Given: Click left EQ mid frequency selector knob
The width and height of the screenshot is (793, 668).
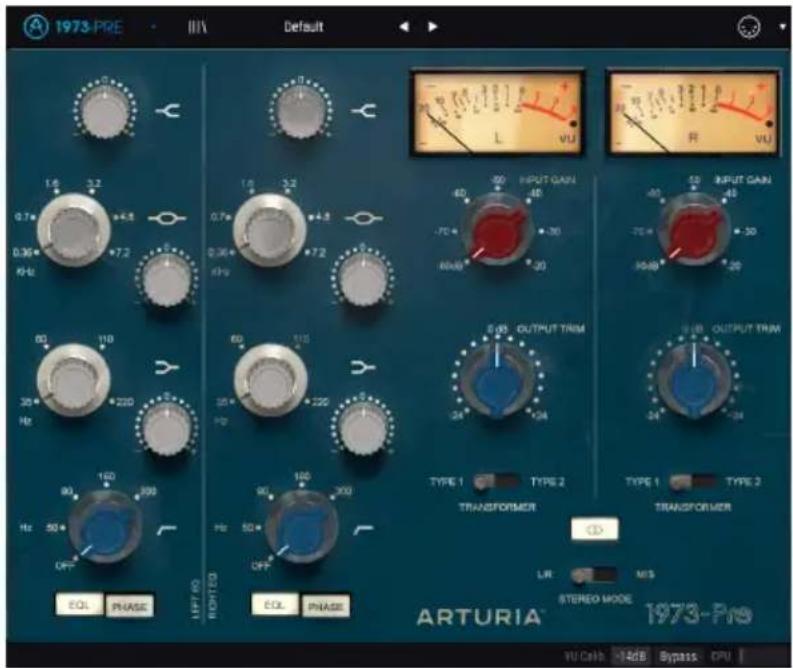Looking at the screenshot, I should (74, 230).
